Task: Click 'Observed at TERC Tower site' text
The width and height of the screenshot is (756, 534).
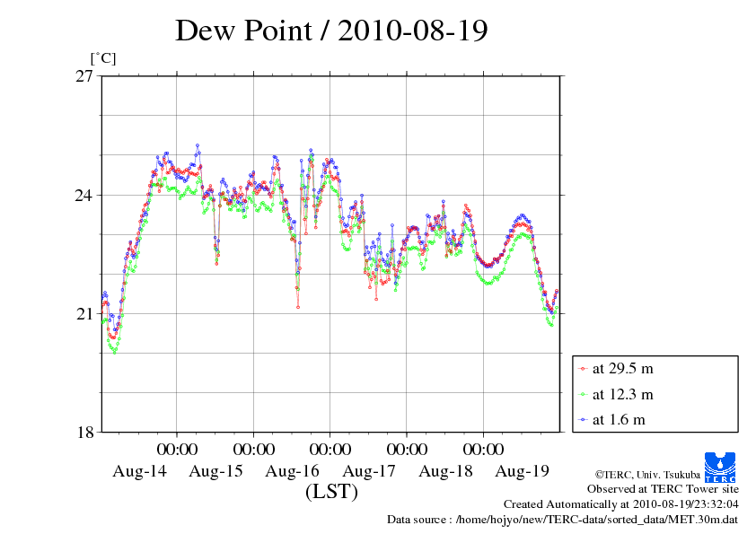Action: tap(663, 489)
